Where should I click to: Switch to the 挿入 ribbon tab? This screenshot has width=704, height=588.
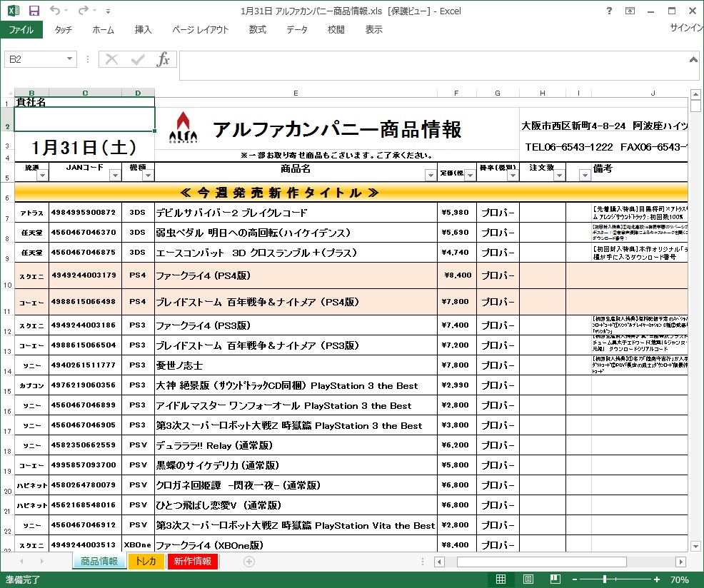(x=144, y=30)
